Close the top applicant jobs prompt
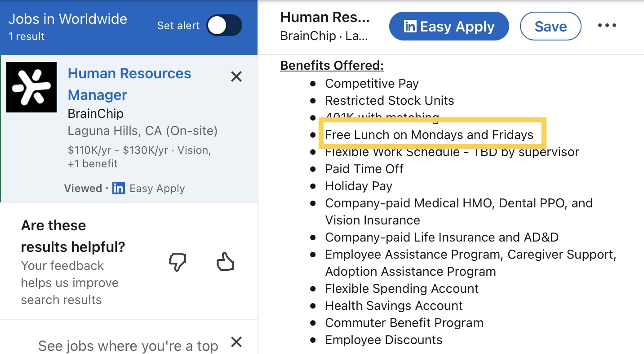The image size is (644, 354). [236, 342]
